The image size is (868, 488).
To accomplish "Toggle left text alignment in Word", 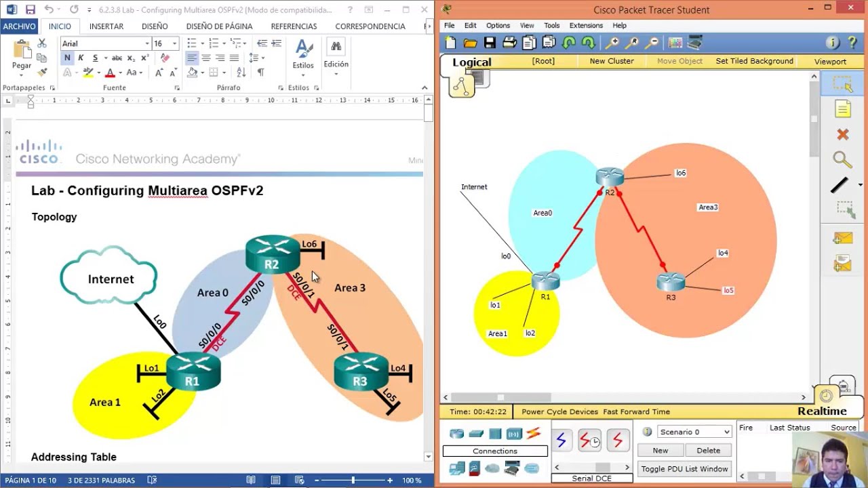I will tap(192, 58).
